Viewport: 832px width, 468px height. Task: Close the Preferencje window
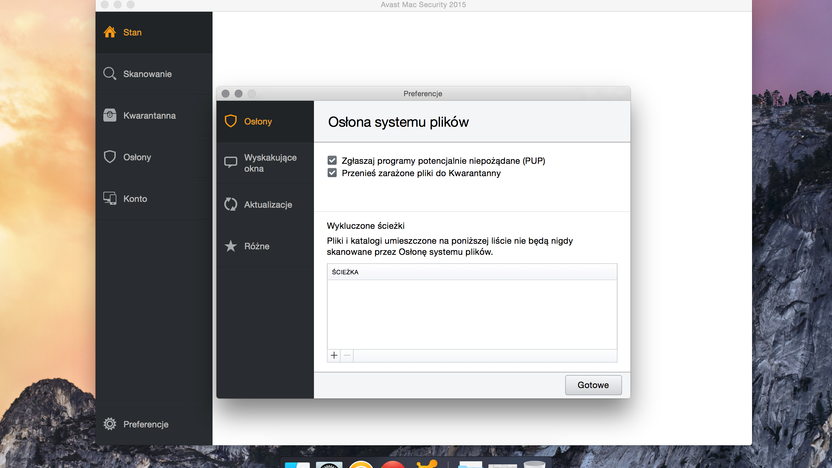226,93
